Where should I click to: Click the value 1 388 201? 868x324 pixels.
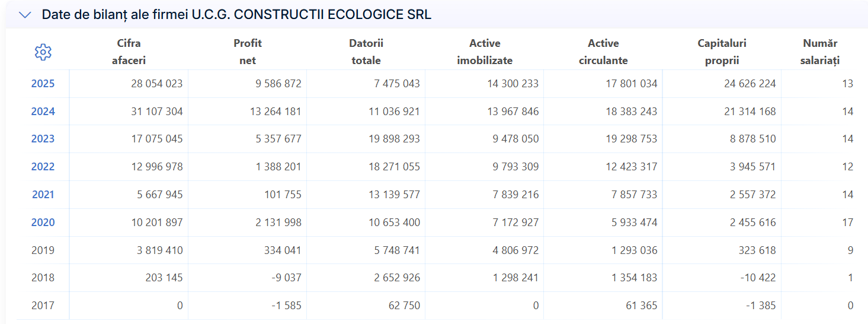coord(278,167)
